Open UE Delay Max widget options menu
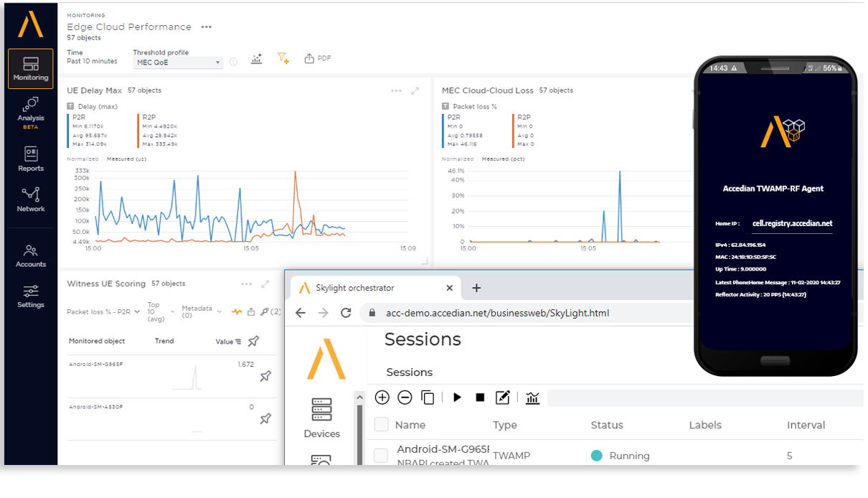Screen dimensions: 868x498 (x=397, y=91)
